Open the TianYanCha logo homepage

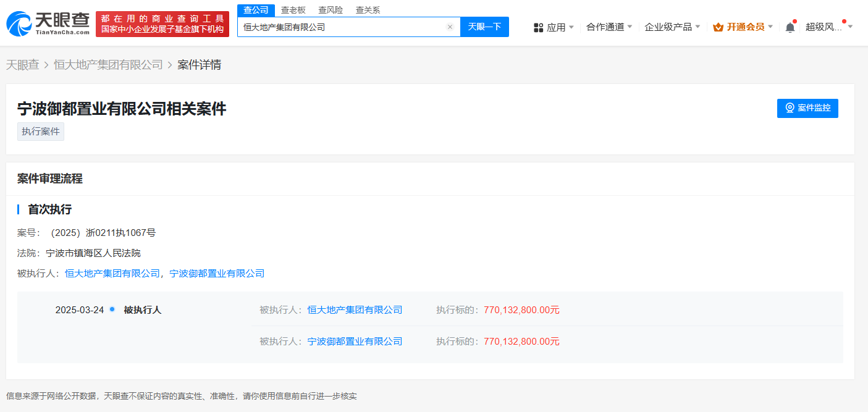(x=48, y=23)
